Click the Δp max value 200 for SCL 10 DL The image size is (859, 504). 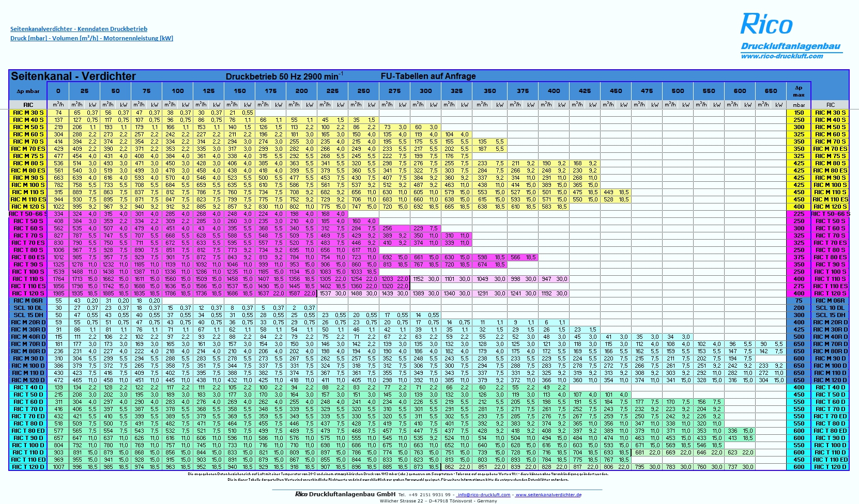pyautogui.click(x=799, y=308)
